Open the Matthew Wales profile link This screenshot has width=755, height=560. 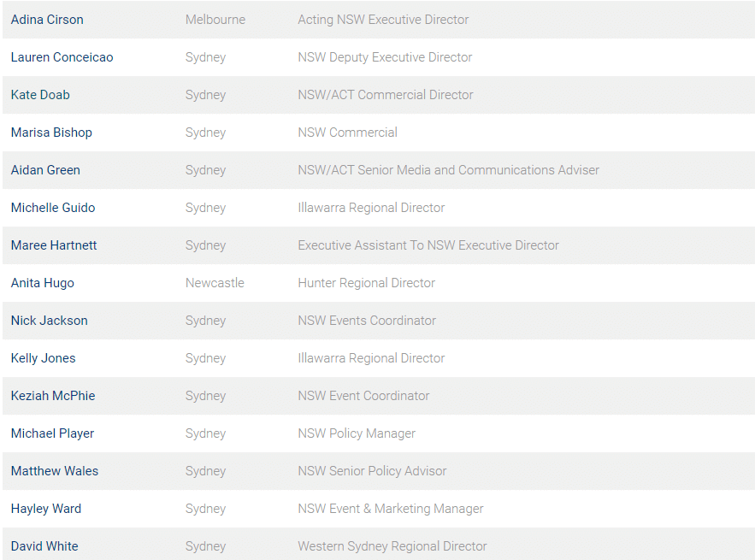tap(55, 471)
